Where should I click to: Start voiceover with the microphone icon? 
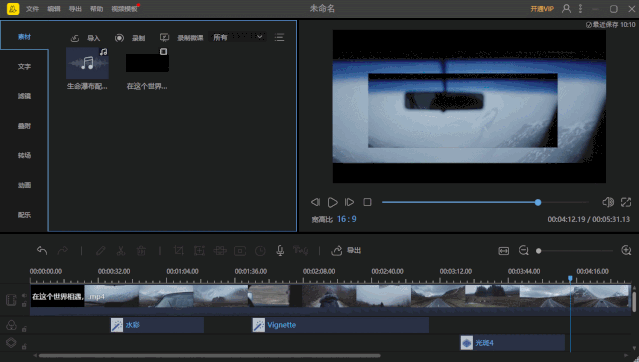(280, 250)
